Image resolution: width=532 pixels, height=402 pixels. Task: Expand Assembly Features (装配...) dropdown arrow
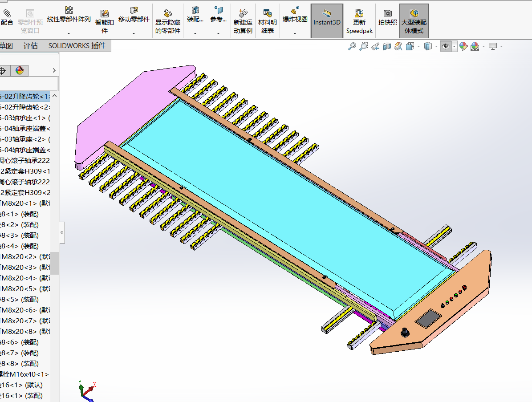[195, 33]
